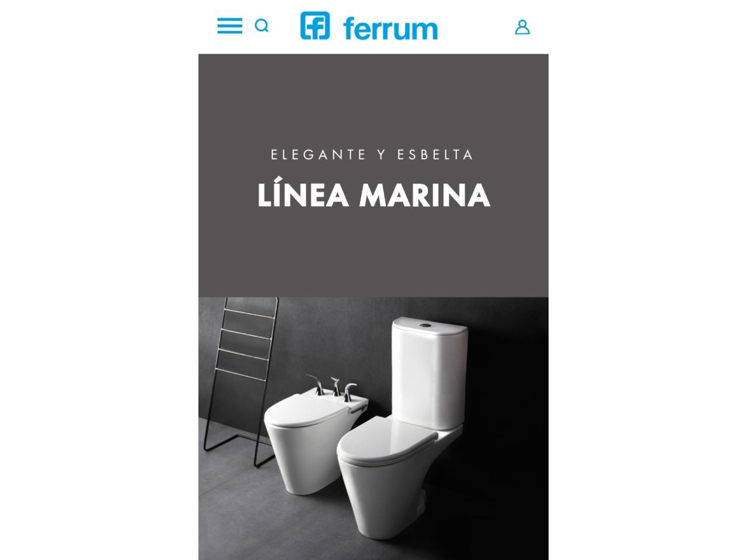Click the ELEGANTE Y ESBELTA tagline
Viewport: 747px width, 560px height.
(372, 155)
